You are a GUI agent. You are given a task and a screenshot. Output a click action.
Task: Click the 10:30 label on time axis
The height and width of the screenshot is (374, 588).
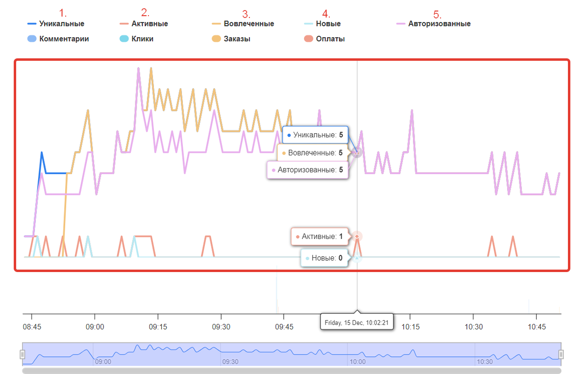473,326
